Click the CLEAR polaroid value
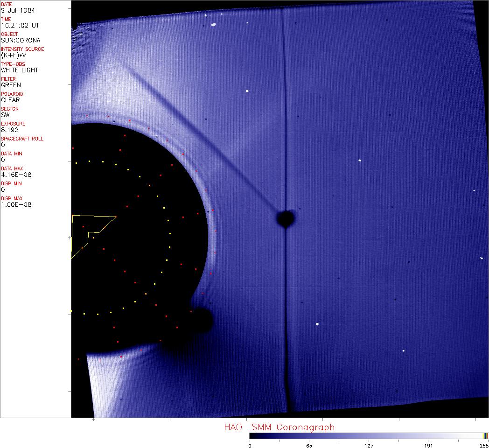This screenshot has height=448, width=489. (x=10, y=100)
